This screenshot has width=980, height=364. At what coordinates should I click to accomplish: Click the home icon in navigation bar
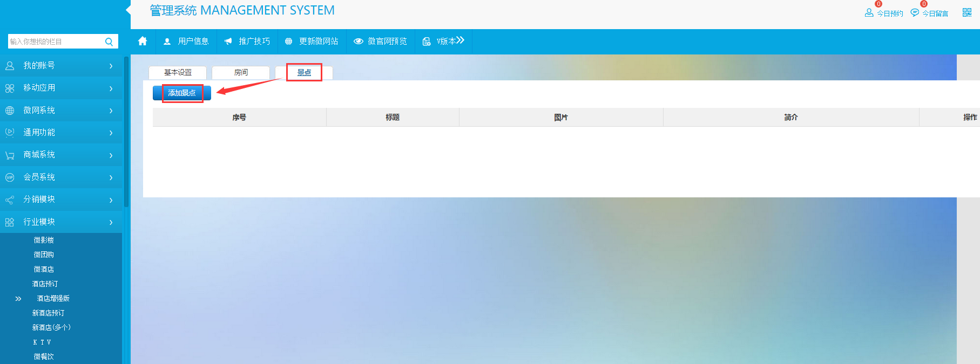click(x=143, y=42)
